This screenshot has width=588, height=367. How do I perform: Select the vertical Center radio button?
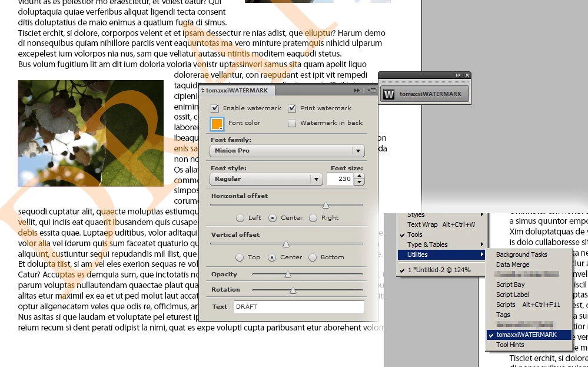272,257
